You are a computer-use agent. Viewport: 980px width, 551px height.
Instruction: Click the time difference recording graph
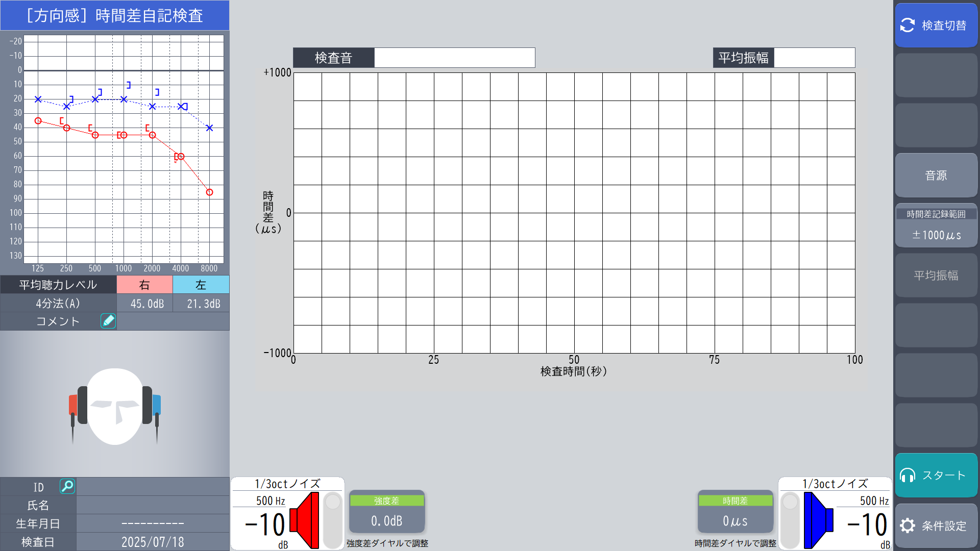(x=574, y=213)
